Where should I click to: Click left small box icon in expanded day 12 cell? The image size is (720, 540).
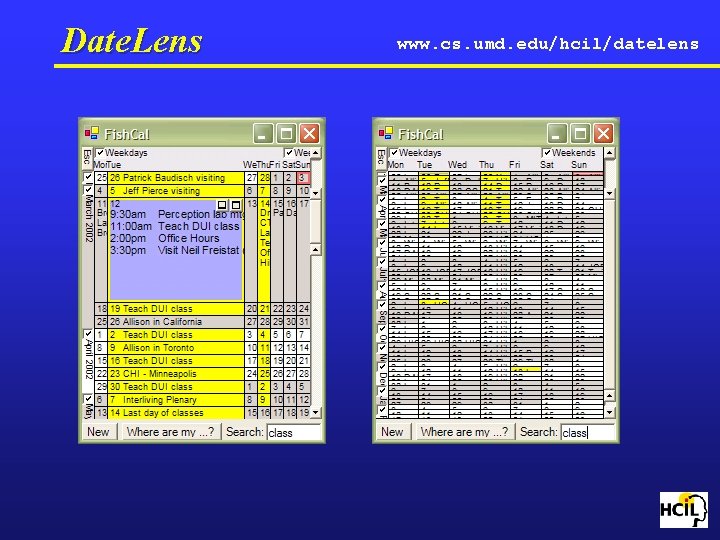click(222, 205)
